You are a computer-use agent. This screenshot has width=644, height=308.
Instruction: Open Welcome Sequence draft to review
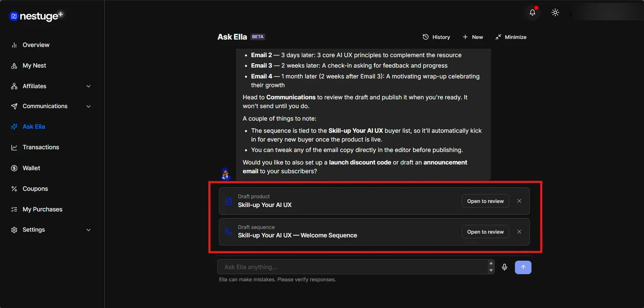click(485, 232)
